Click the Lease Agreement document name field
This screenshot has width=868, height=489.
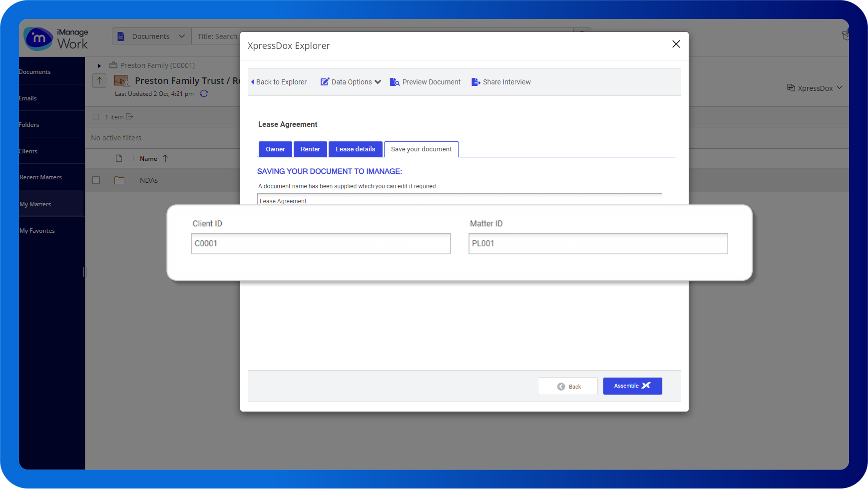tap(459, 199)
